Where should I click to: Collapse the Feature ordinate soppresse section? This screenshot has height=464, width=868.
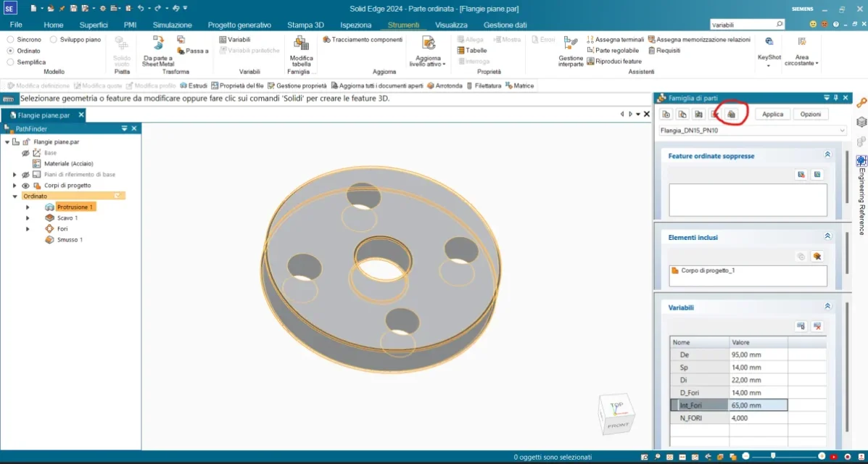[827, 155]
